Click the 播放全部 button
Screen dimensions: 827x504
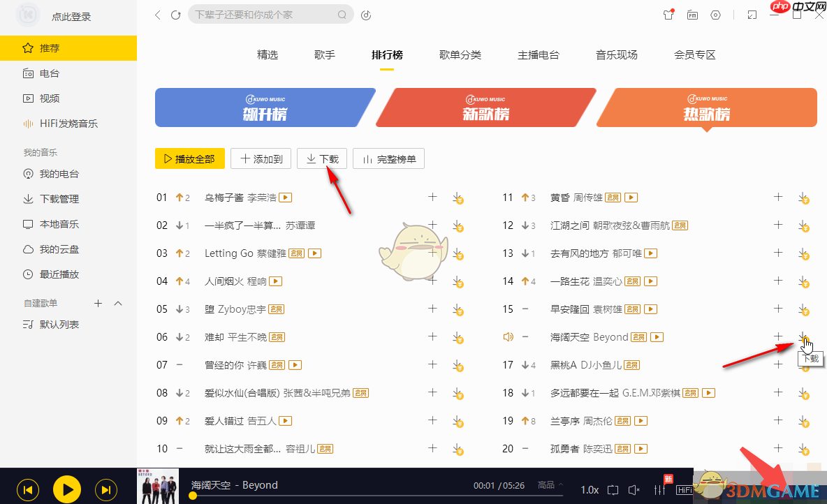(x=189, y=158)
